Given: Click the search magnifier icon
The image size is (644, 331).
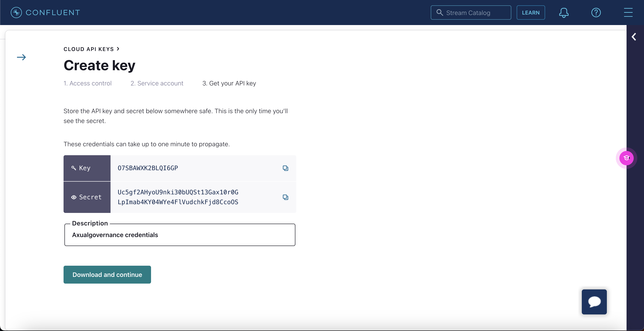Looking at the screenshot, I should point(439,13).
